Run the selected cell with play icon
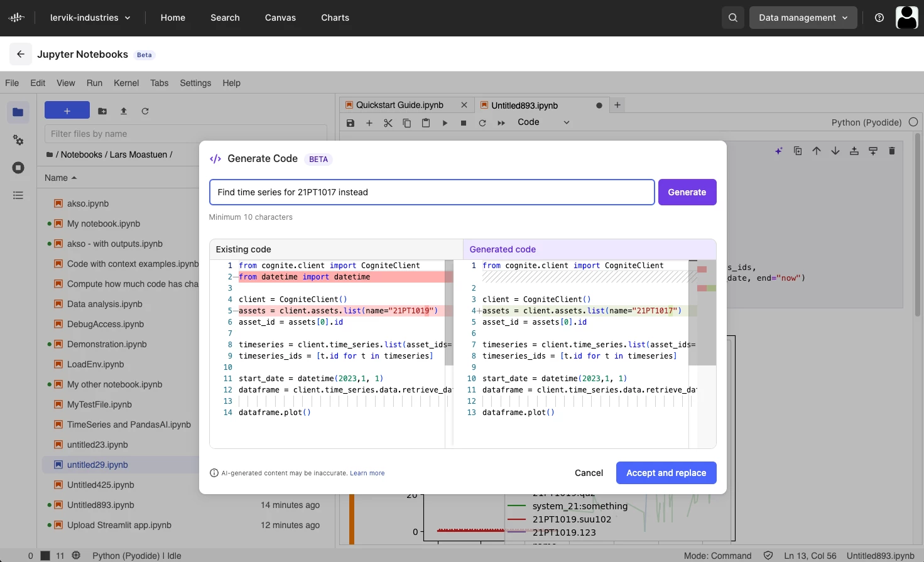Image resolution: width=924 pixels, height=562 pixels. tap(445, 123)
